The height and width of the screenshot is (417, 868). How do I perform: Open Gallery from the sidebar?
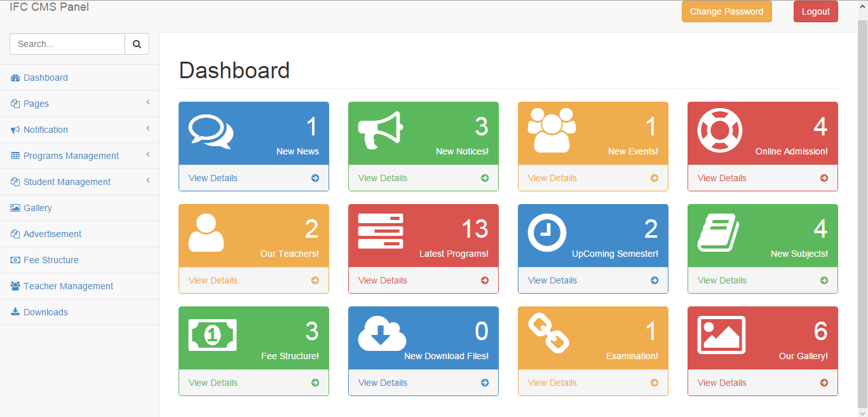click(x=37, y=208)
